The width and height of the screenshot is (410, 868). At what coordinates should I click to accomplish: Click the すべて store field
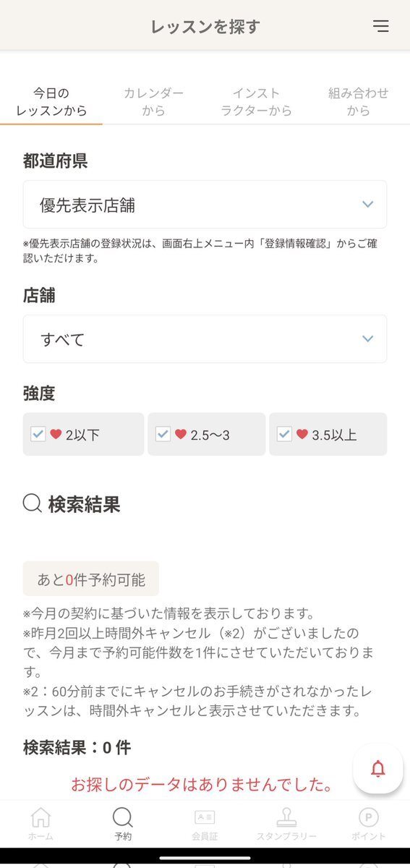205,339
